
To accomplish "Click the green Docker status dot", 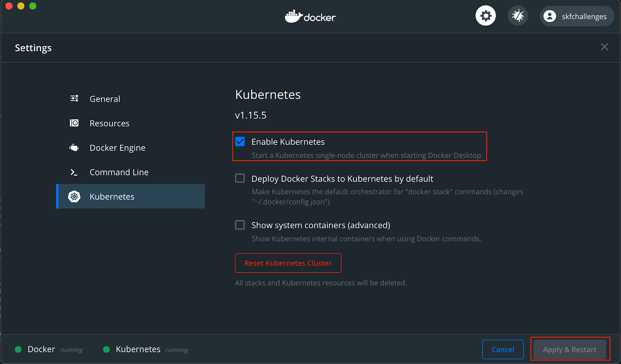I will pos(18,349).
